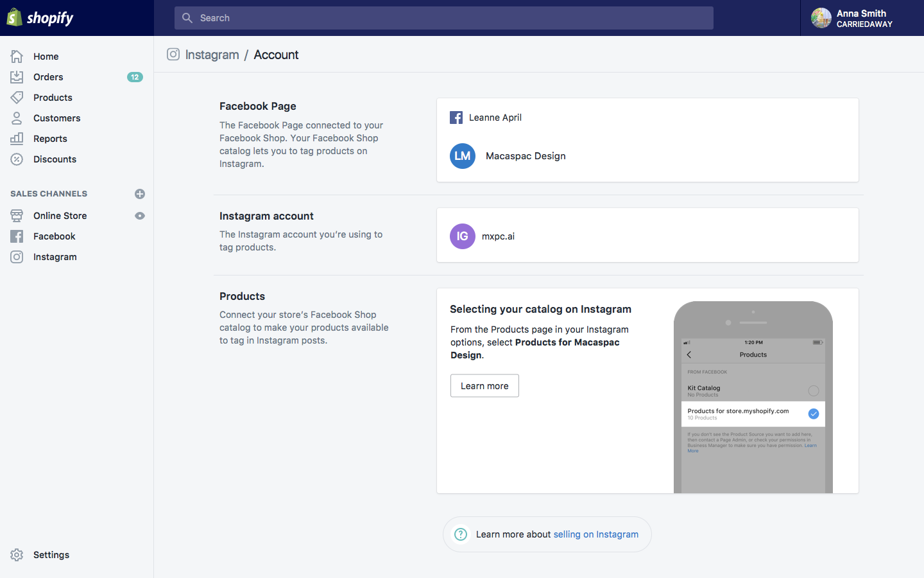Go to Instagram breadcrumb link
Screen dimensions: 924x578
tap(212, 55)
